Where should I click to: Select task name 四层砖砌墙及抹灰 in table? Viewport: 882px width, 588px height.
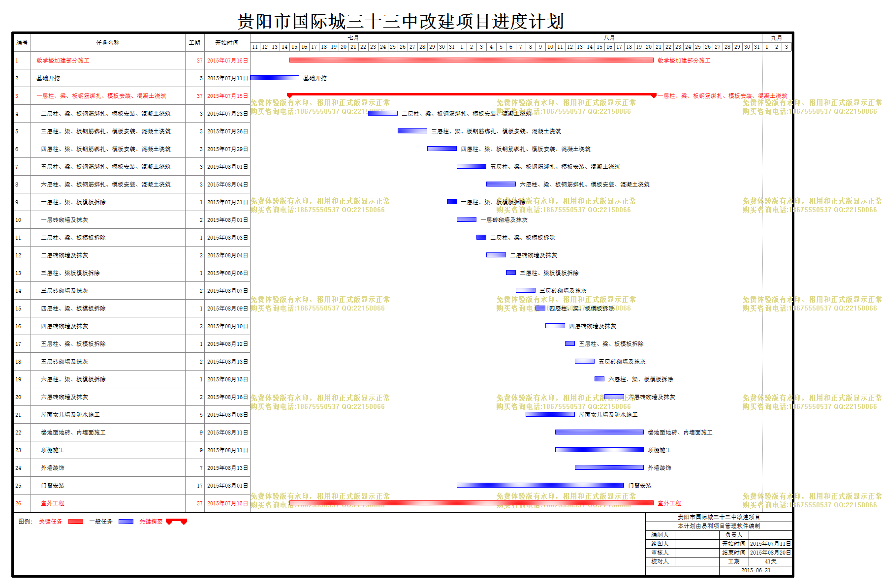click(x=64, y=326)
